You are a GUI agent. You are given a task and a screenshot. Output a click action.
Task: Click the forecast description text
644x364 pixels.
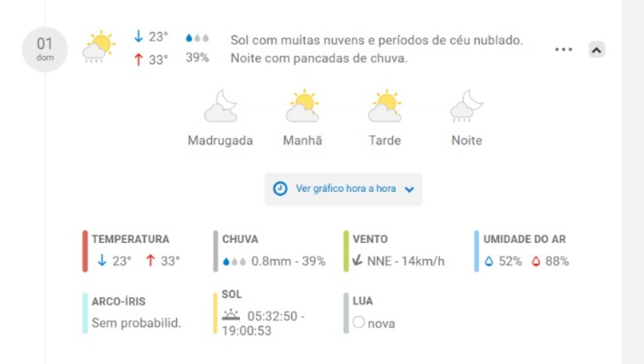377,49
